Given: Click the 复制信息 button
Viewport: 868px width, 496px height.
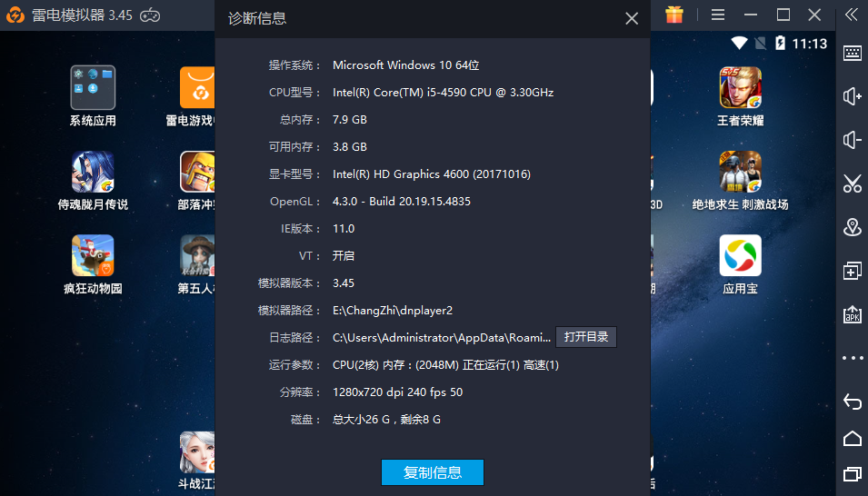Looking at the screenshot, I should tap(432, 472).
